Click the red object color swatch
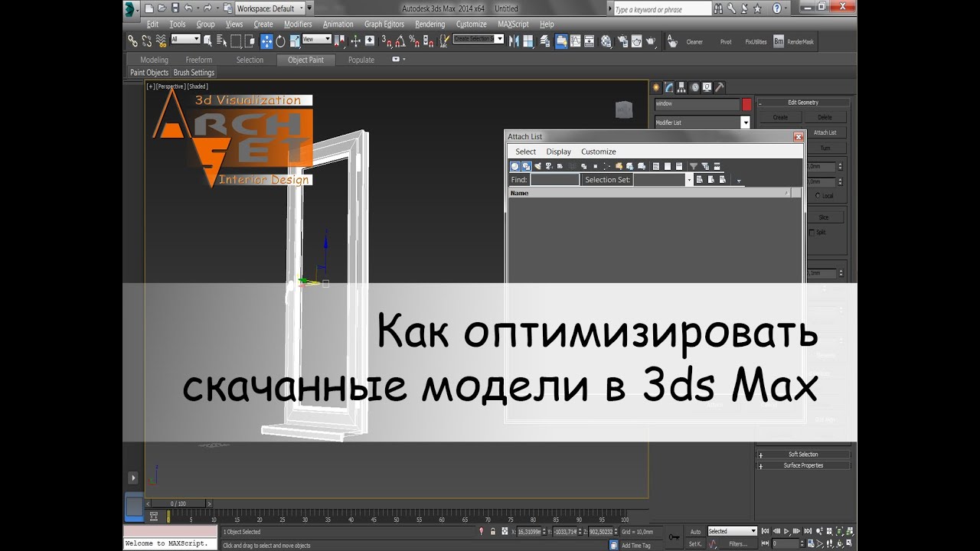The height and width of the screenshot is (551, 980). 746,104
